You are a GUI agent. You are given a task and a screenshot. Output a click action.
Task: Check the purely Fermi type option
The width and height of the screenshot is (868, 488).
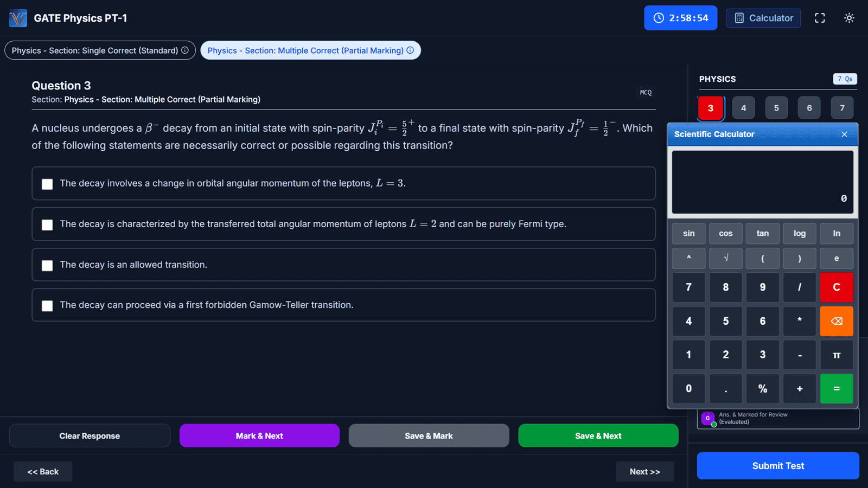coord(48,224)
